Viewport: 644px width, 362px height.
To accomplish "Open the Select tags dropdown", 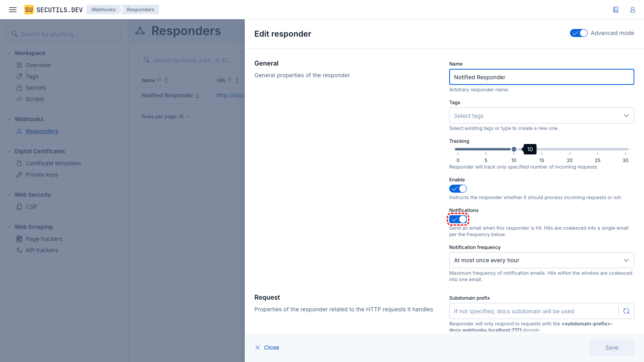I will point(542,115).
